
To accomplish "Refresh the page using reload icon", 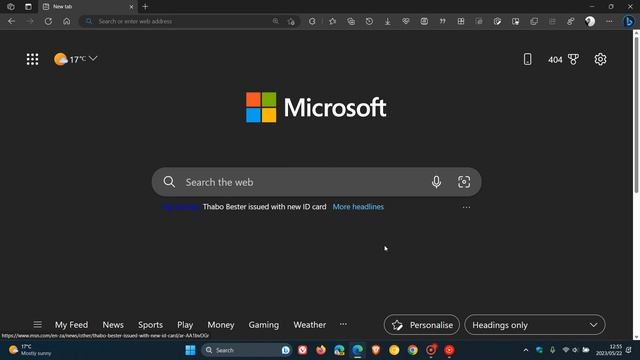I will pos(48,21).
